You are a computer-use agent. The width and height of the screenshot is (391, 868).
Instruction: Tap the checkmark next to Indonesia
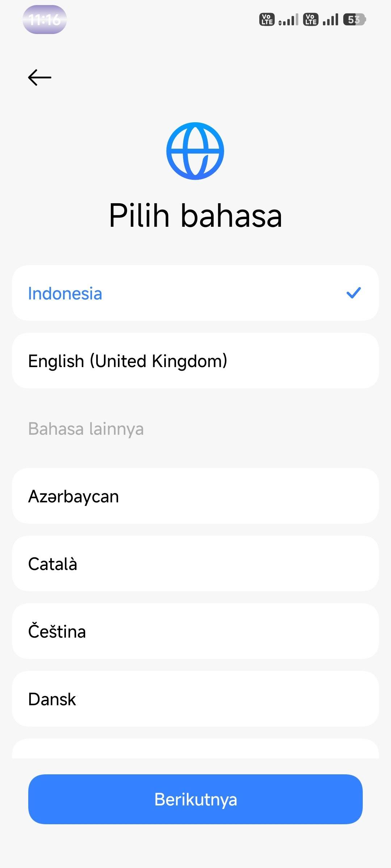coord(353,293)
